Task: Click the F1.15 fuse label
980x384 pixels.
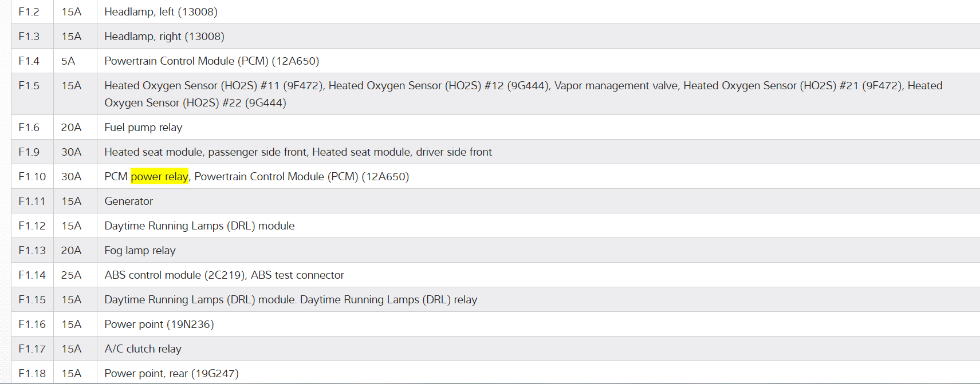Action: pos(32,300)
